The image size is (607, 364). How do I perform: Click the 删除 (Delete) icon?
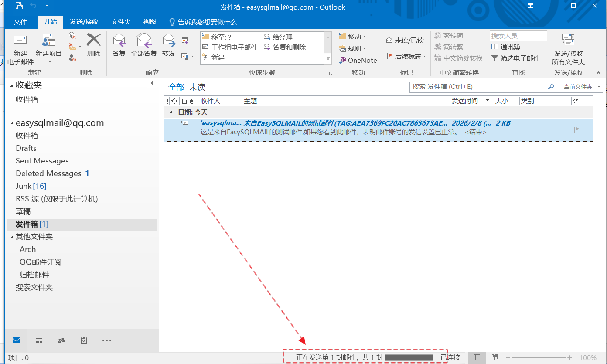94,46
